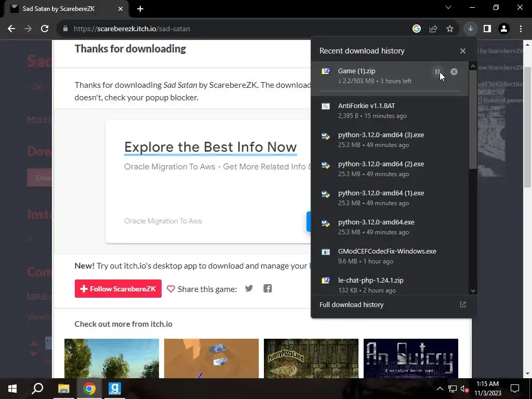532x399 pixels.
Task: Open Chrome's three-dot menu
Action: click(521, 29)
